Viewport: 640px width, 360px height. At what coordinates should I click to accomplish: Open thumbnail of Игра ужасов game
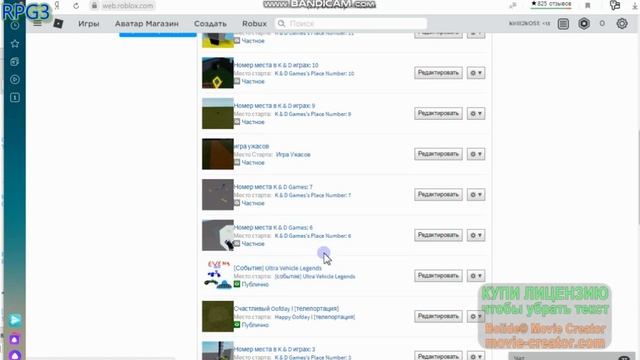click(218, 154)
